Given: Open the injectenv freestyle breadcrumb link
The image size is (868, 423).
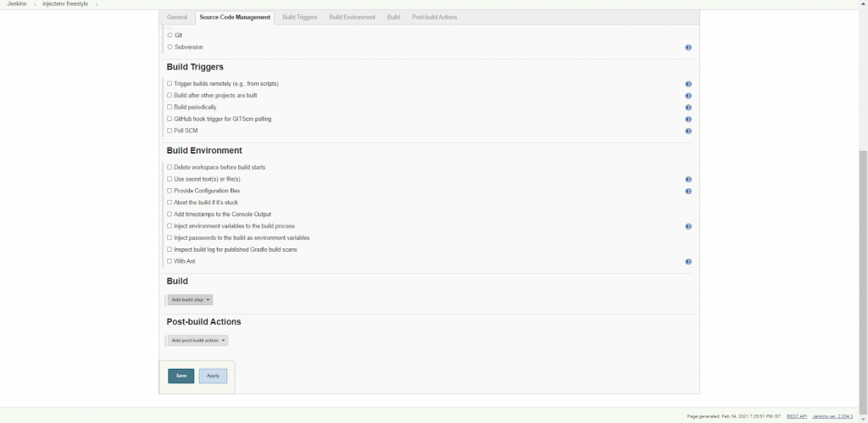Looking at the screenshot, I should pos(65,4).
